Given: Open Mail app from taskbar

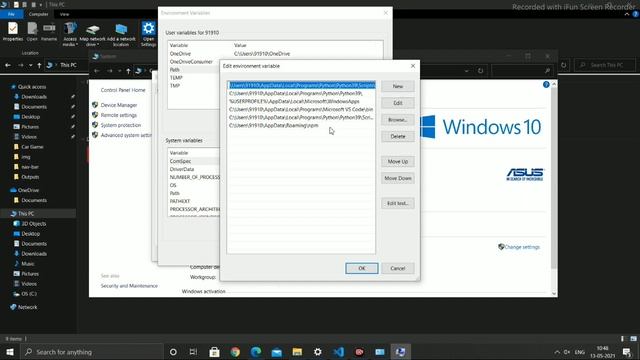Looking at the screenshot, I should coord(277,352).
